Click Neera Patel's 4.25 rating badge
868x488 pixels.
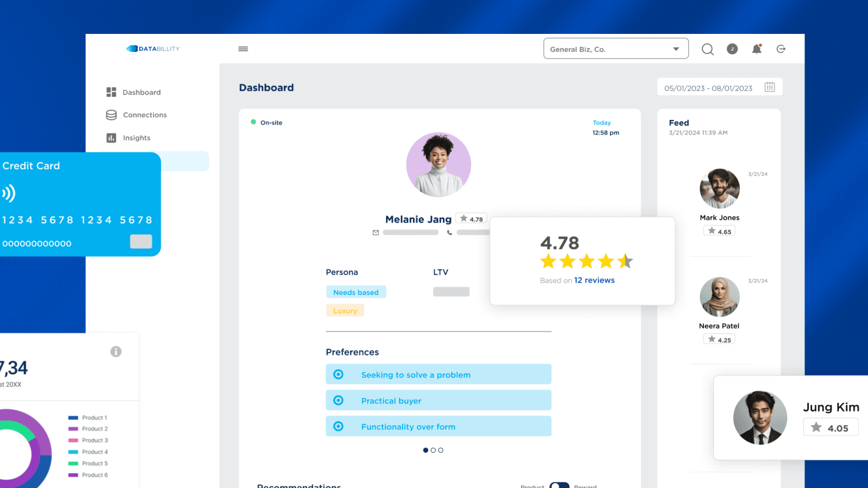tap(719, 339)
